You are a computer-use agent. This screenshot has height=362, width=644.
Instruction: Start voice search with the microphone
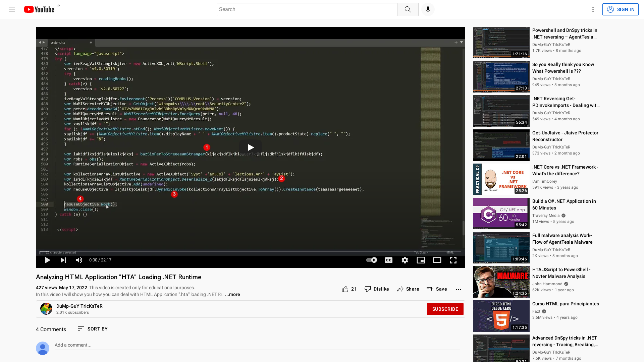pos(428,9)
